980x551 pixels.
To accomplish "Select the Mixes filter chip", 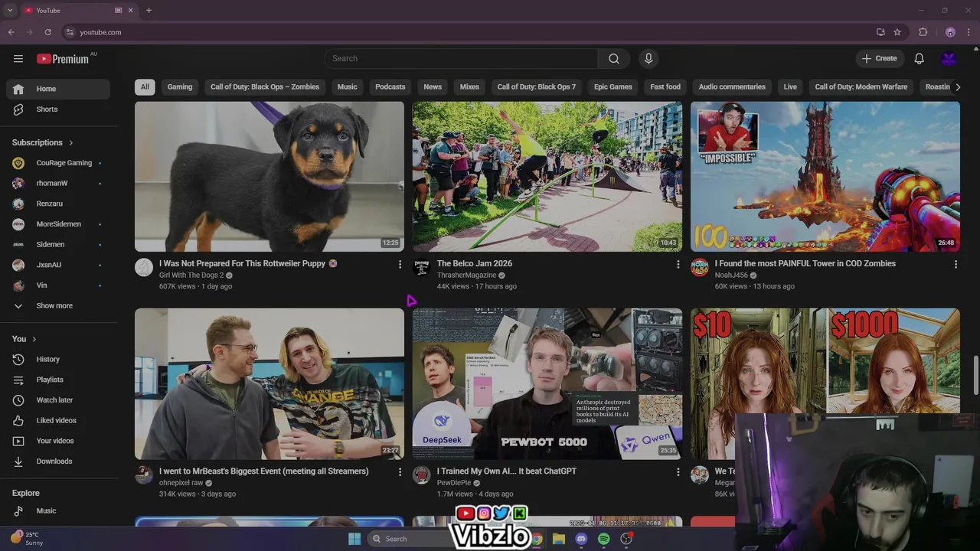I will (x=469, y=87).
